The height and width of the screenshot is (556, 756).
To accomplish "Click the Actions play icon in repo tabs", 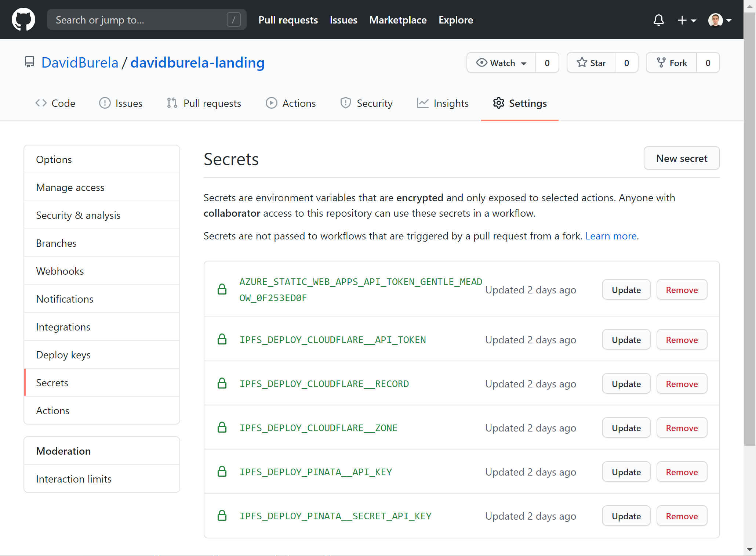I will point(271,103).
